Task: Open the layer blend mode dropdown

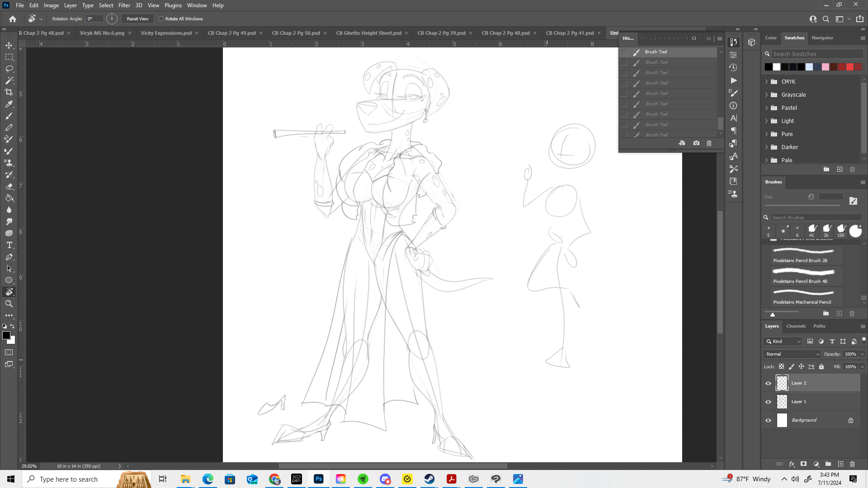Action: coord(792,354)
